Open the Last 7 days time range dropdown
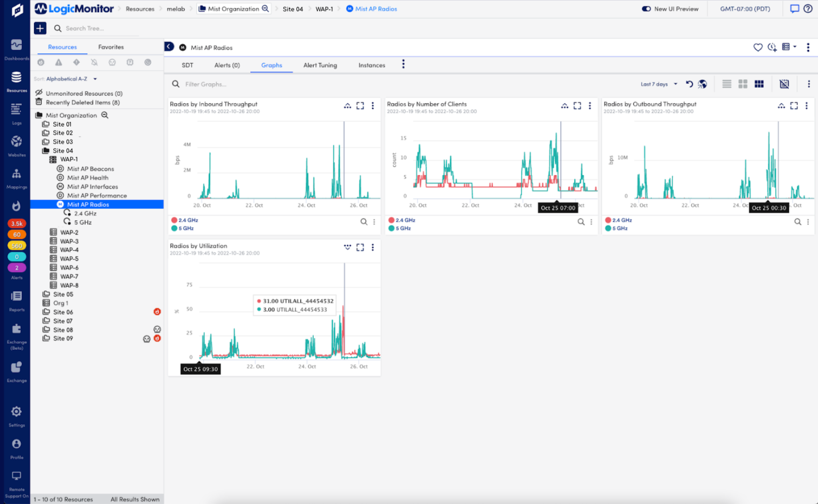The width and height of the screenshot is (818, 504). [659, 84]
